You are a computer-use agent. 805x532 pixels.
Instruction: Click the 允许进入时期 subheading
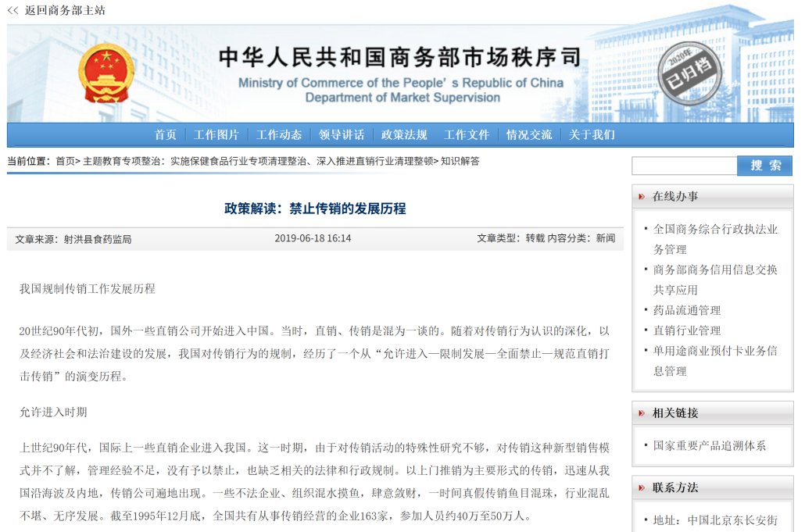53,412
